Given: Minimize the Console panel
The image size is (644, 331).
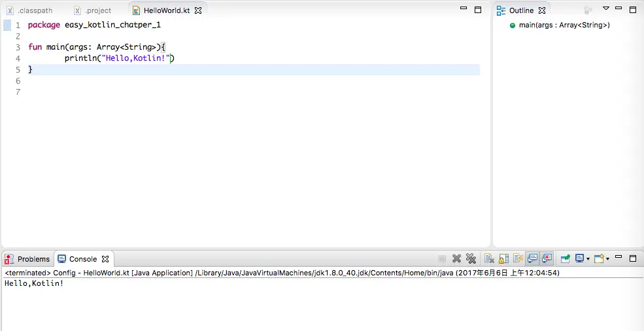Looking at the screenshot, I should [619, 256].
